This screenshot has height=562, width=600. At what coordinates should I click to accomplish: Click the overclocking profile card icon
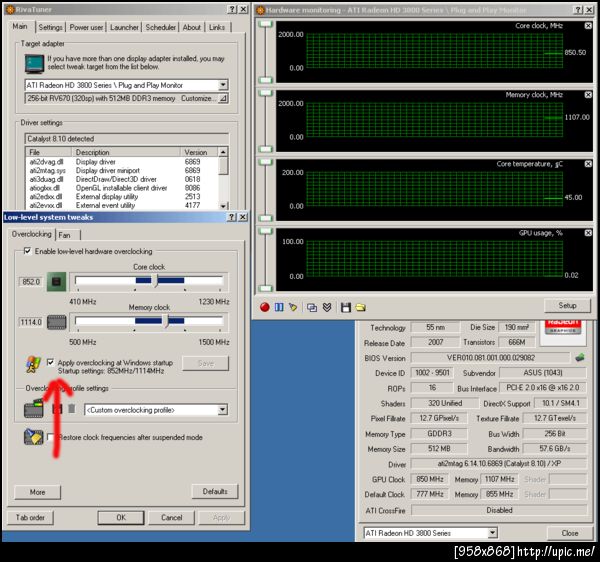tap(34, 409)
